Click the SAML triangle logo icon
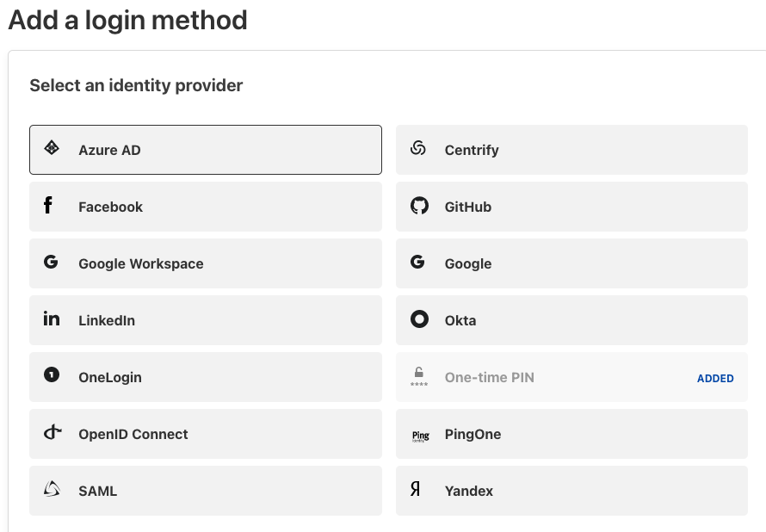Screen dimensions: 766x532 click(52, 490)
